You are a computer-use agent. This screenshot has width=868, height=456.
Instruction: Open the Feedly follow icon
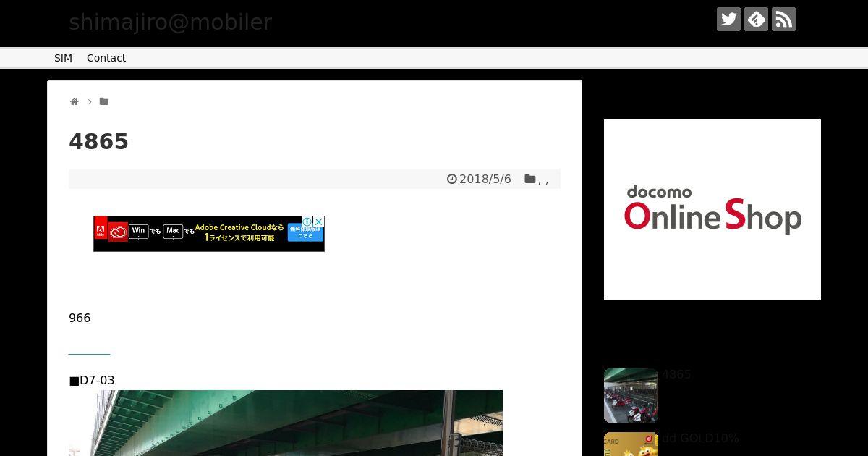tap(756, 20)
